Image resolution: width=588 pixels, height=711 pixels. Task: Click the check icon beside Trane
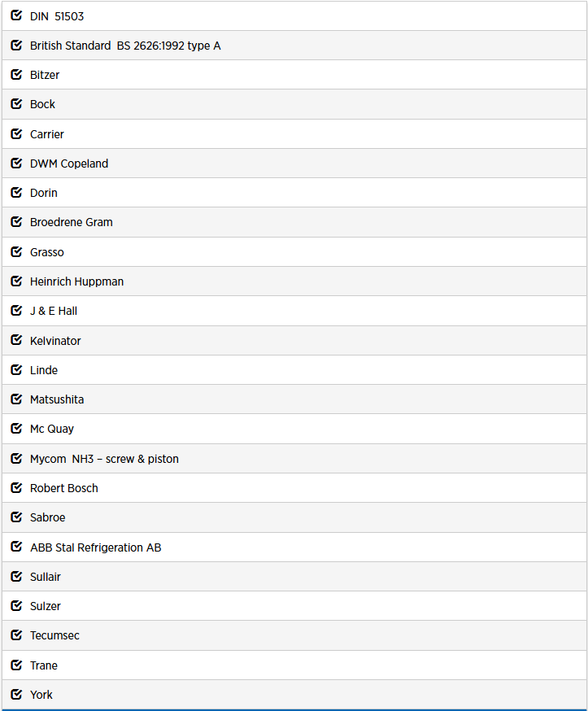point(16,665)
